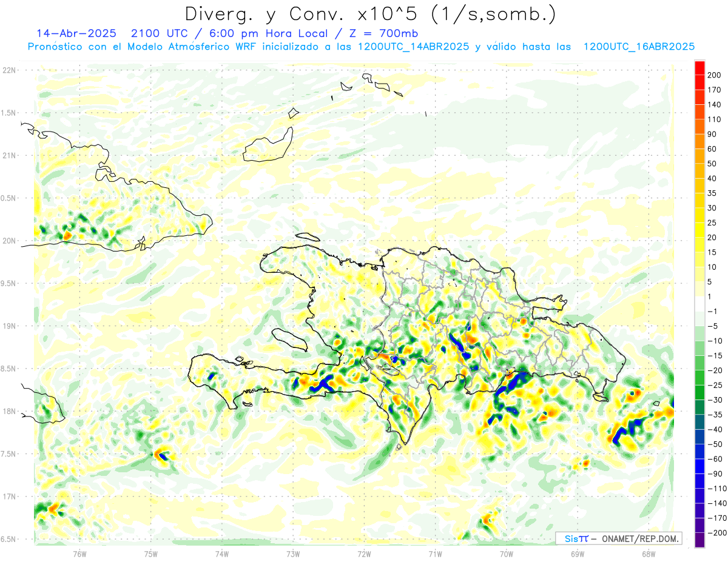Click the positive 20 color scale label
This screenshot has width=728, height=562.
(712, 238)
